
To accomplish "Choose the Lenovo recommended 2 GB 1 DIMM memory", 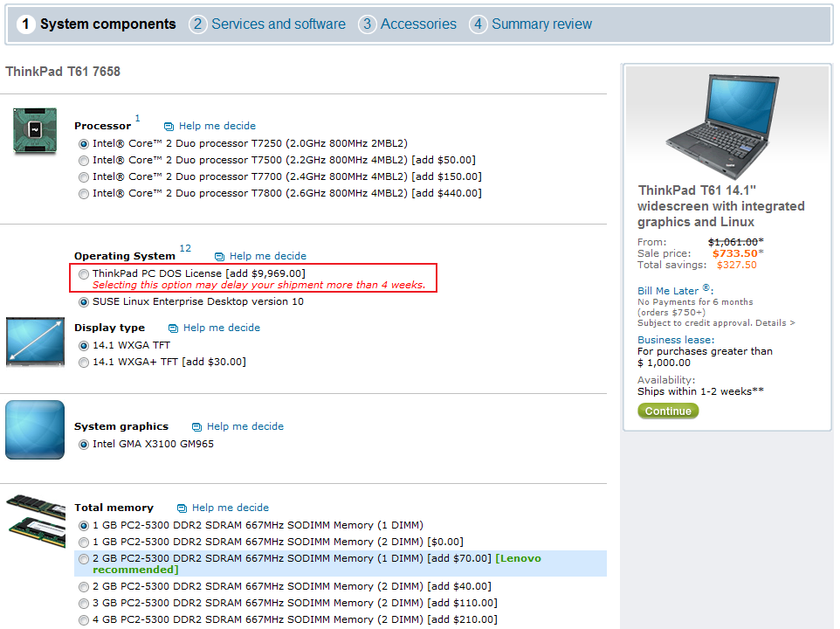I will click(84, 559).
